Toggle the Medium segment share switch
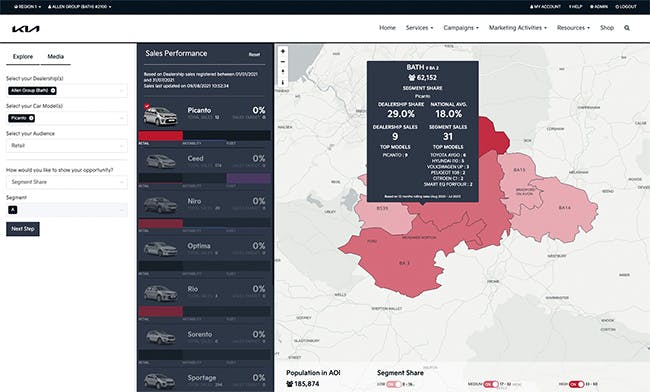Image resolution: width=650 pixels, height=392 pixels. point(491,384)
